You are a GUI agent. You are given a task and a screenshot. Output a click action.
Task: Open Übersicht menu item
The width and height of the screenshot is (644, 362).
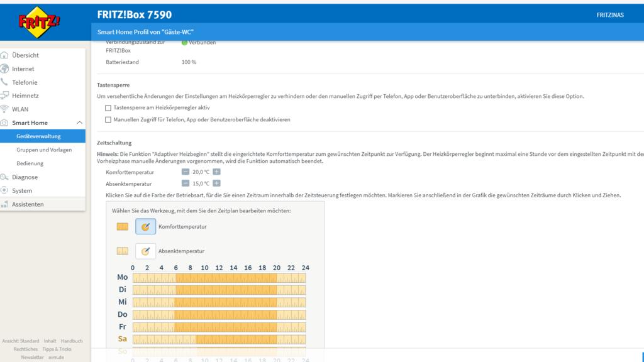click(25, 55)
